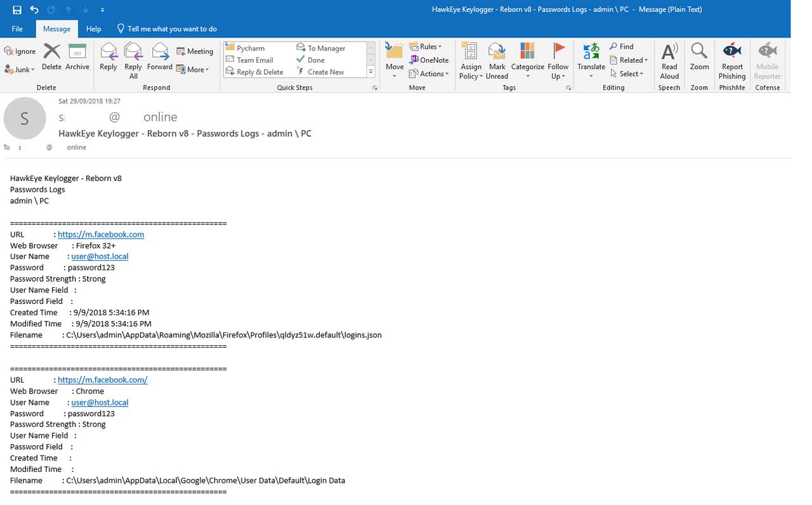Click the Undo arrow in the quick access toolbar
This screenshot has width=812, height=505.
(x=34, y=10)
